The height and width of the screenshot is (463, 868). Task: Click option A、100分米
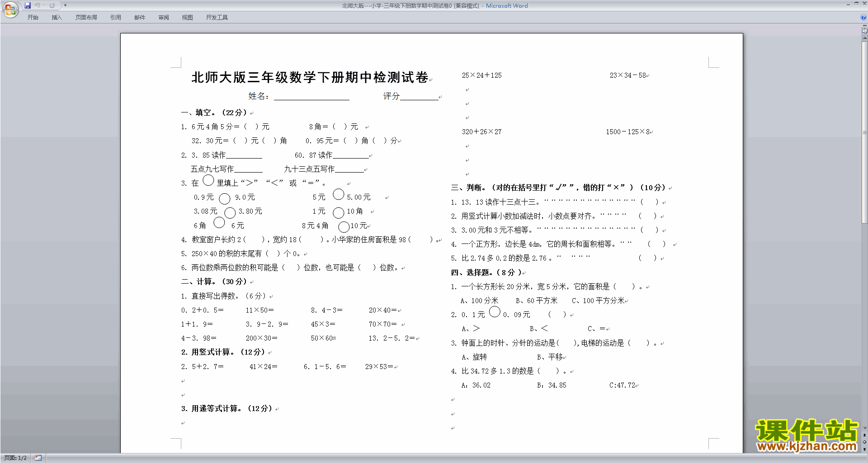point(479,301)
